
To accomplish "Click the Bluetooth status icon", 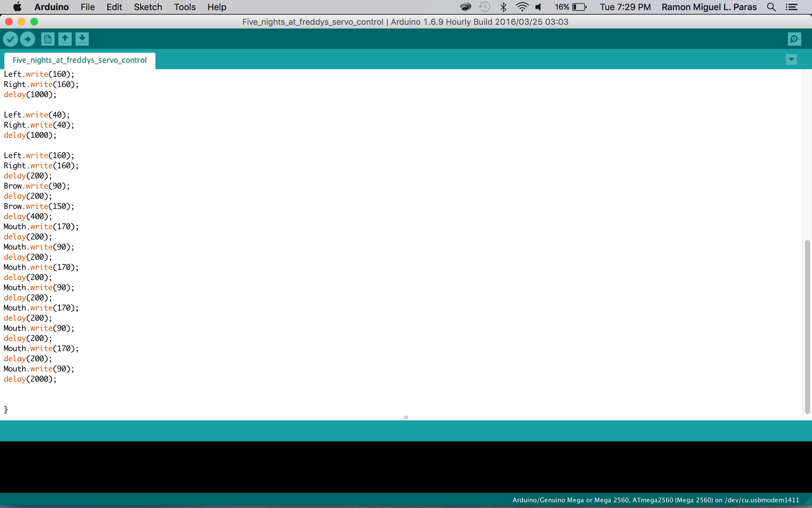I will [503, 7].
